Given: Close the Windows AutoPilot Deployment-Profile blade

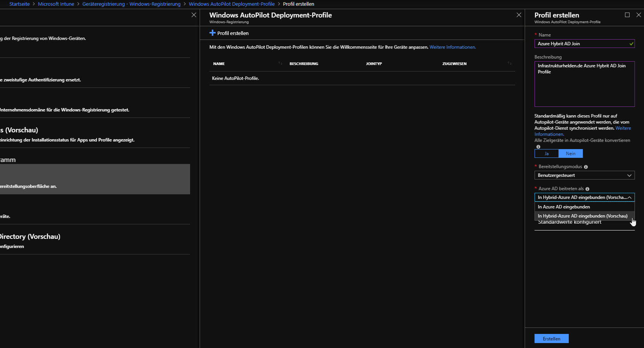Looking at the screenshot, I should pyautogui.click(x=519, y=15).
